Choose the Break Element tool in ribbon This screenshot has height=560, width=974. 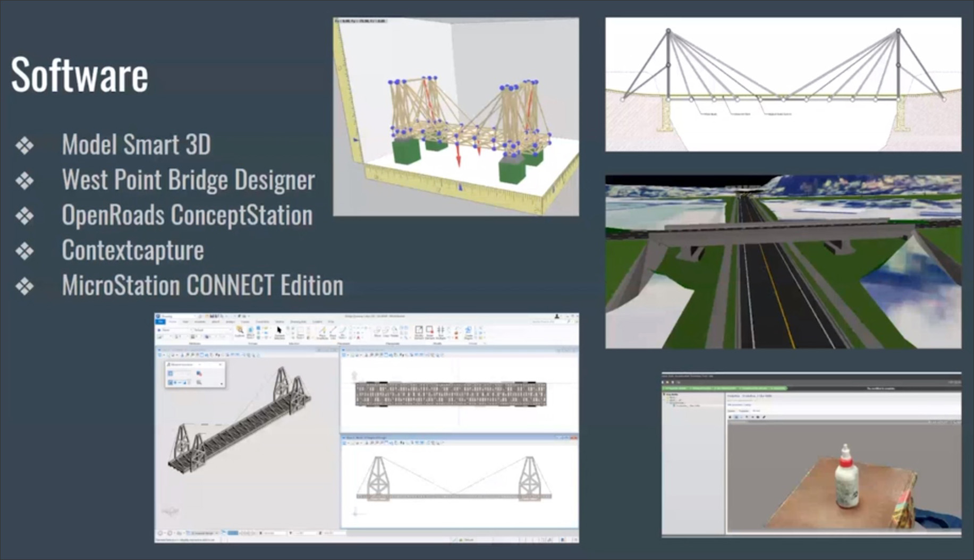click(x=429, y=332)
